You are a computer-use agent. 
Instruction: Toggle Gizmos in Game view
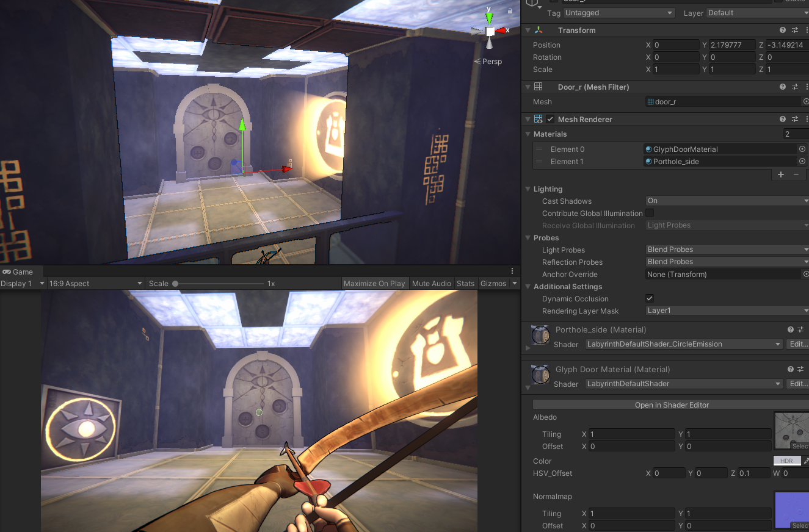493,283
